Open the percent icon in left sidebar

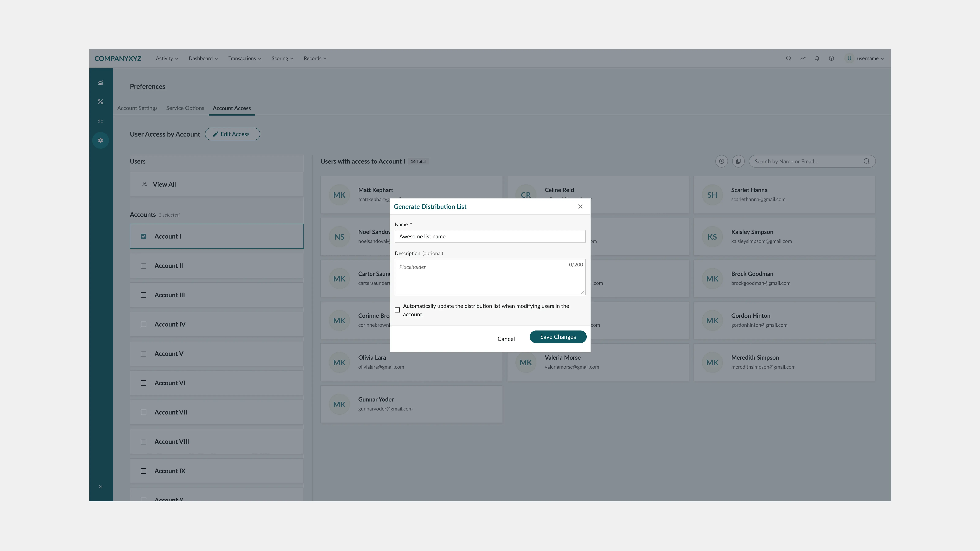point(100,102)
